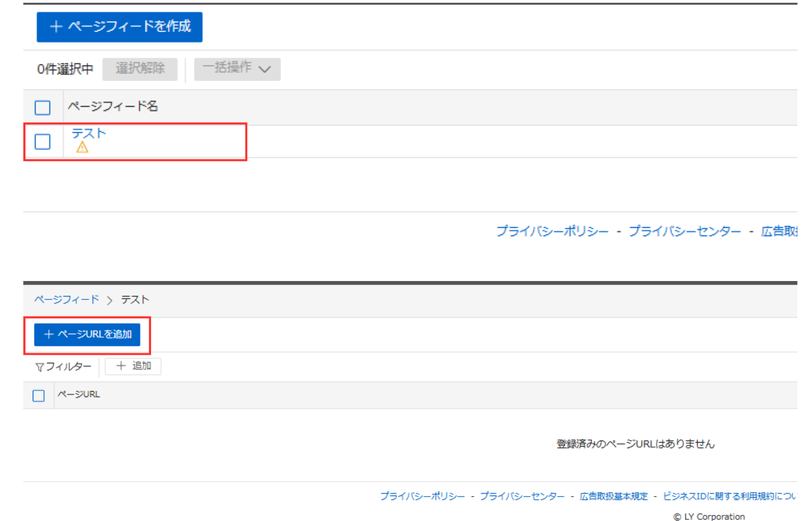
Task: Open プライバシーセンター link in lower footer
Action: pos(522,496)
